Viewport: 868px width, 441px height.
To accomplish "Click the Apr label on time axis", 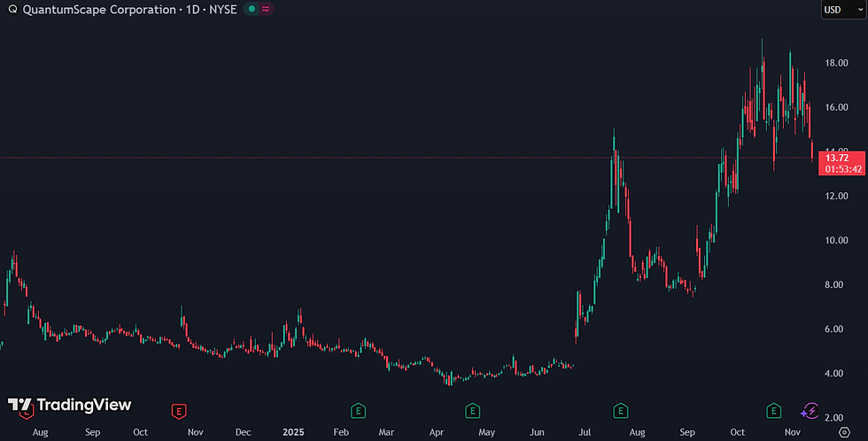I will point(436,432).
